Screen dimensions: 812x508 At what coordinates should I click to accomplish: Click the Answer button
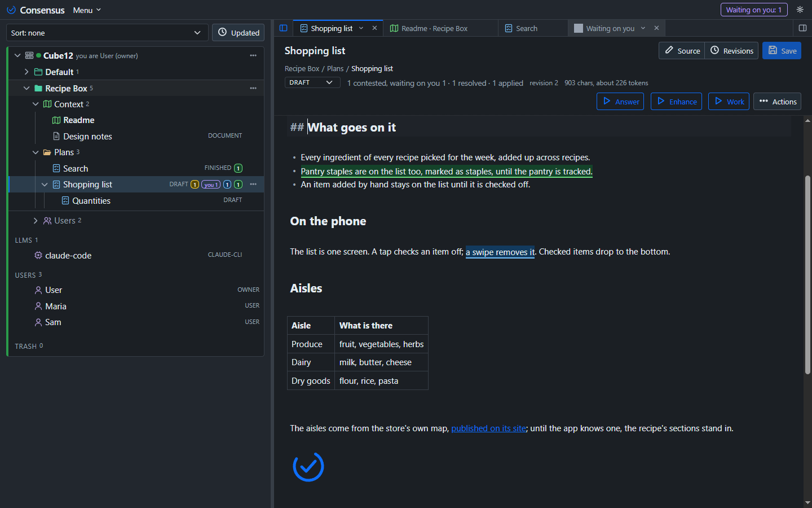(x=620, y=102)
